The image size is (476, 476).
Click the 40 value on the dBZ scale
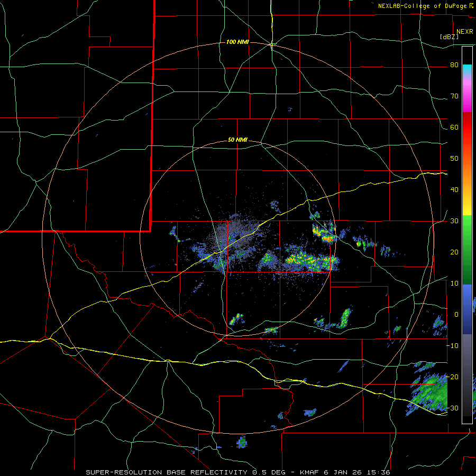click(454, 190)
